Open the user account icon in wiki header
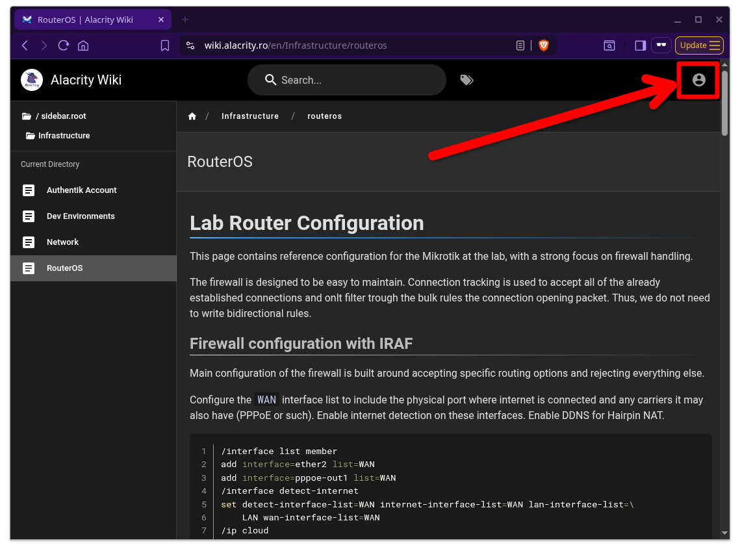The image size is (740, 560). click(698, 80)
